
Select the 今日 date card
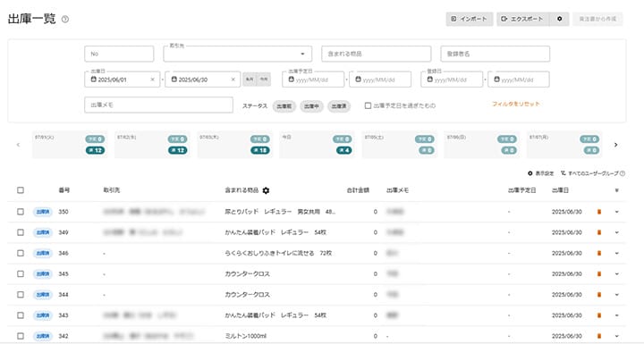tap(317, 145)
